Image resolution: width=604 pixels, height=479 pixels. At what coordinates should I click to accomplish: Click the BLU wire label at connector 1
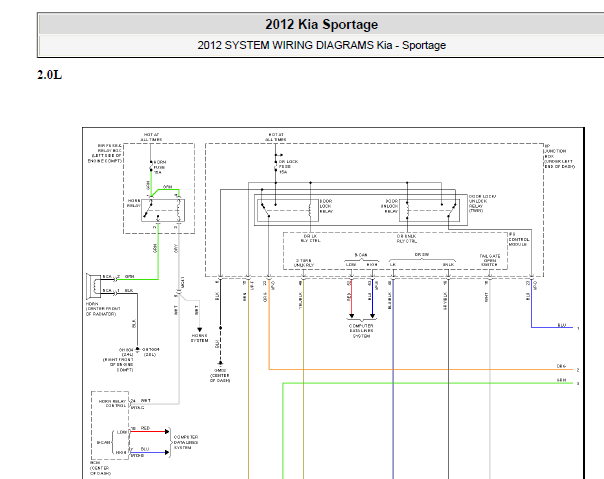click(562, 325)
